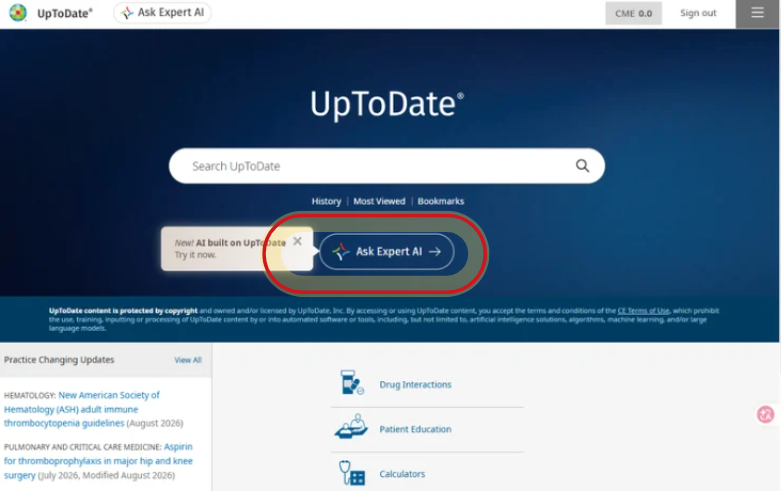This screenshot has height=491, width=781.
Task: Focus the Search UpToDate input field
Action: [x=387, y=166]
